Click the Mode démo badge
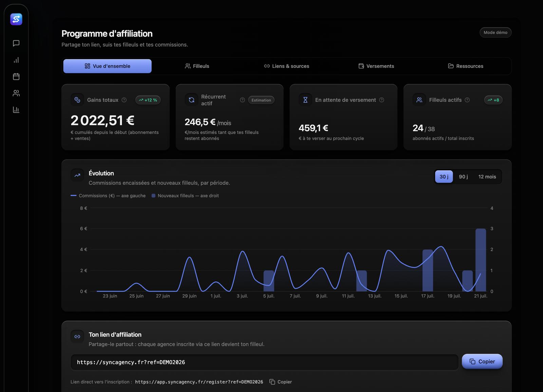543x392 pixels. click(495, 33)
